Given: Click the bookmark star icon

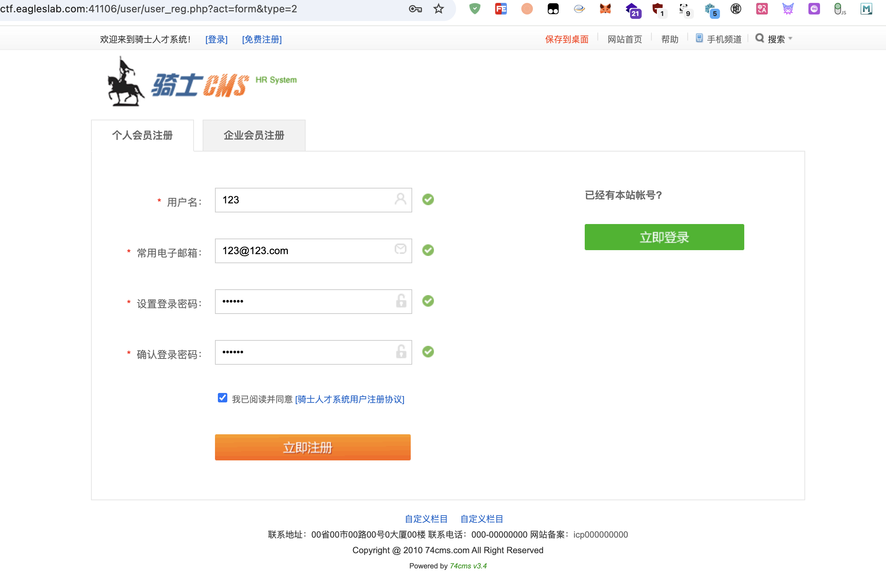Looking at the screenshot, I should (438, 9).
